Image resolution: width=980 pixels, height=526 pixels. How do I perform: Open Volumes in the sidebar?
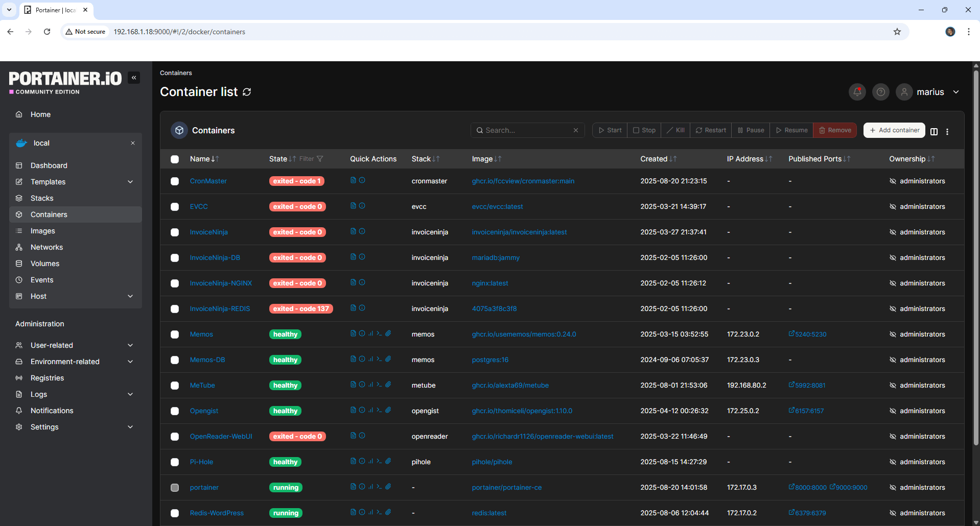pos(76,264)
